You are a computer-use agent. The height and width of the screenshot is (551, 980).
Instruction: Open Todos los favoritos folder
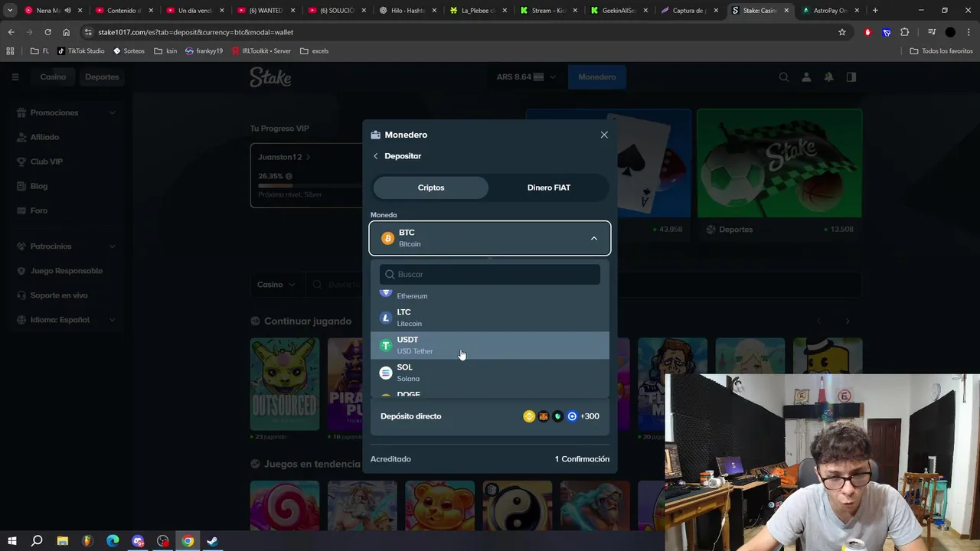pos(941,51)
